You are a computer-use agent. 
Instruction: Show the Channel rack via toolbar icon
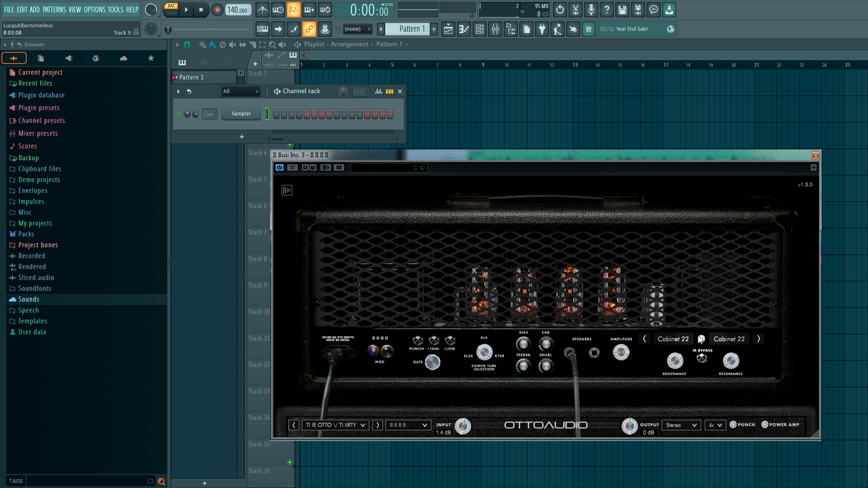tap(480, 29)
